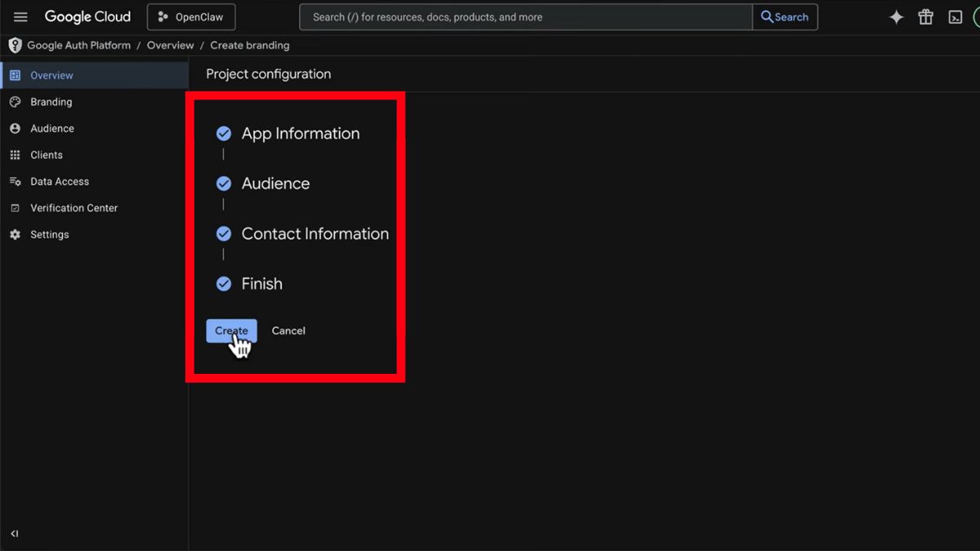The height and width of the screenshot is (551, 980).
Task: Expand the Contact Information step heading
Action: pyautogui.click(x=314, y=234)
